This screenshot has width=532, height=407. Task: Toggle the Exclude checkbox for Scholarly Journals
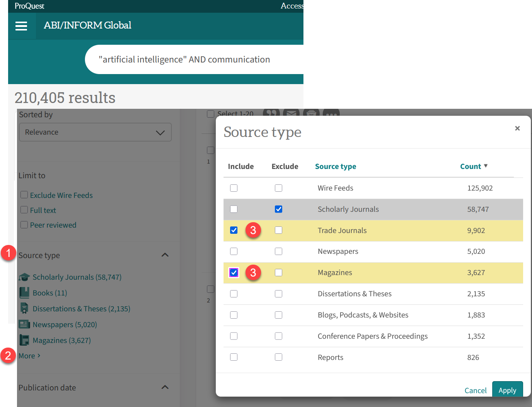pyautogui.click(x=278, y=209)
